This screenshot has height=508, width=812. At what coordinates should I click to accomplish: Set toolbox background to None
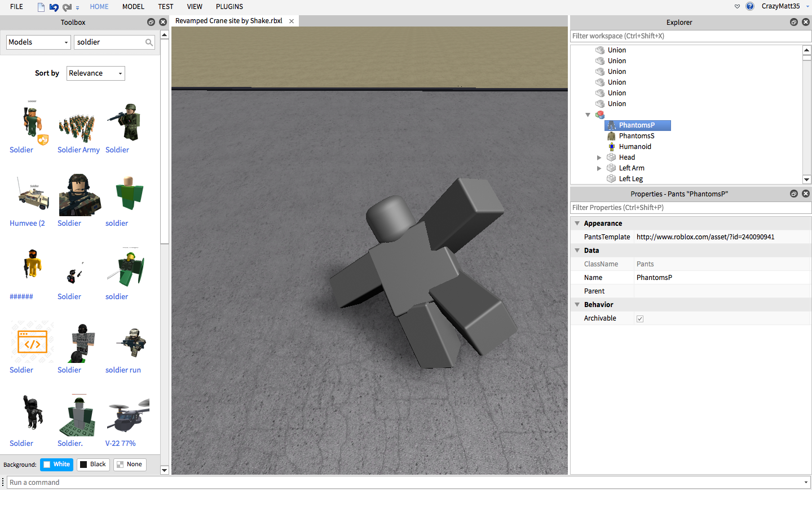(130, 465)
